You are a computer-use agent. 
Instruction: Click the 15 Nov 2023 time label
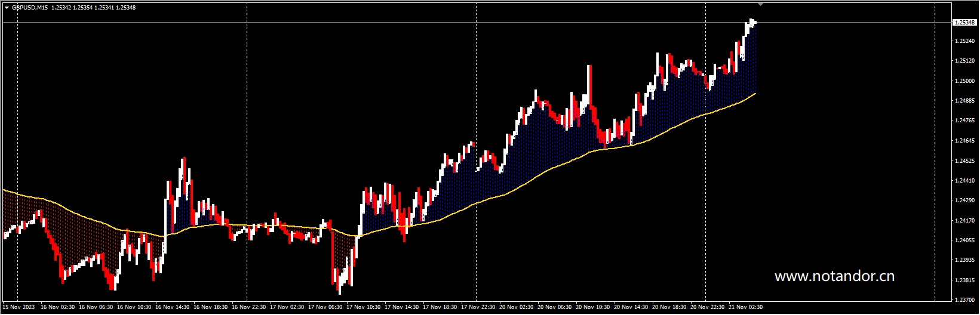[19, 308]
